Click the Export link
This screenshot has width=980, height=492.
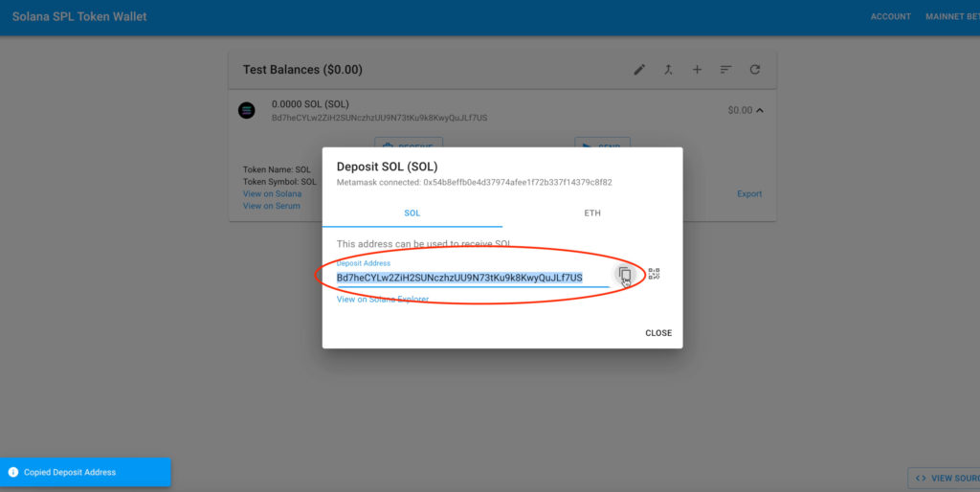click(749, 193)
